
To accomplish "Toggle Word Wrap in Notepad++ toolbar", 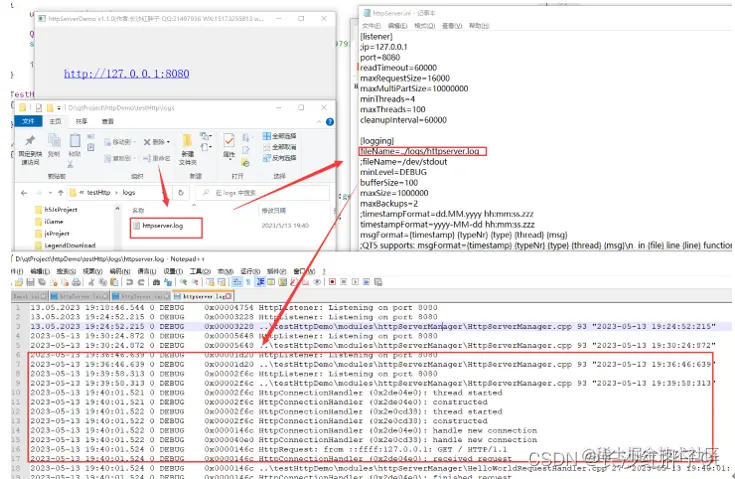I will click(237, 282).
